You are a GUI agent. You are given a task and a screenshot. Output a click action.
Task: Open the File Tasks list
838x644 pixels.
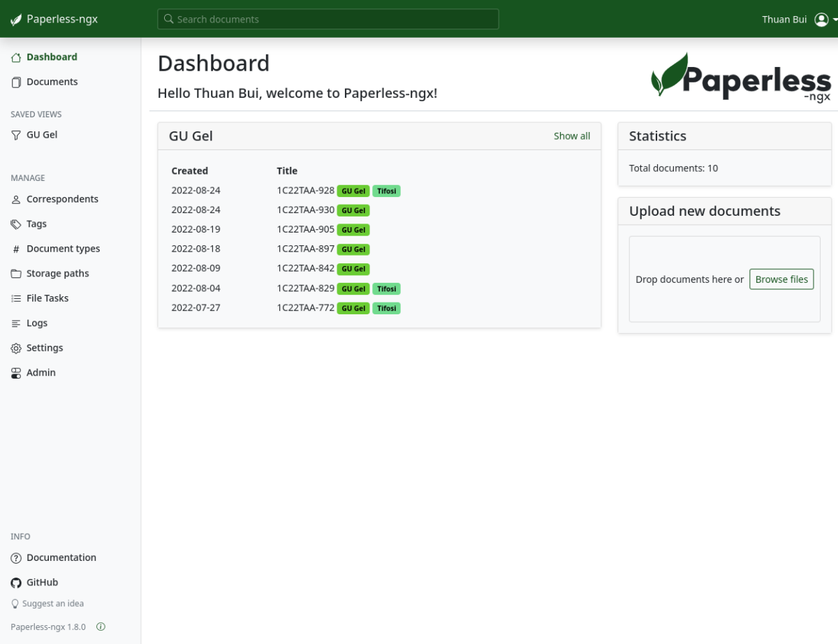pos(47,298)
